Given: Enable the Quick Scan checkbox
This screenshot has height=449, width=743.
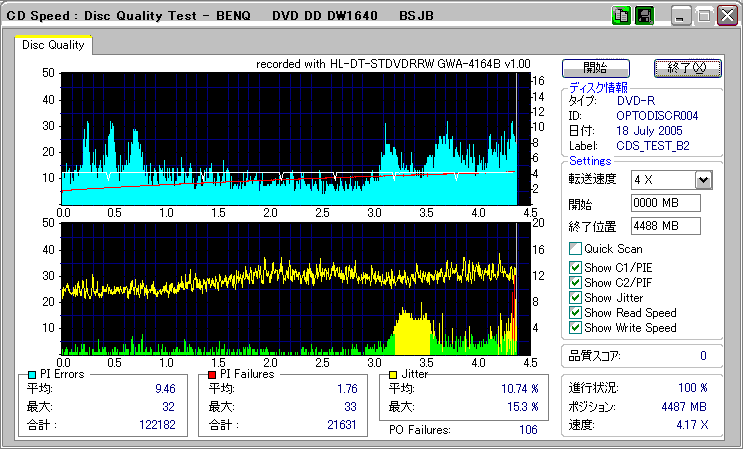Looking at the screenshot, I should point(575,248).
